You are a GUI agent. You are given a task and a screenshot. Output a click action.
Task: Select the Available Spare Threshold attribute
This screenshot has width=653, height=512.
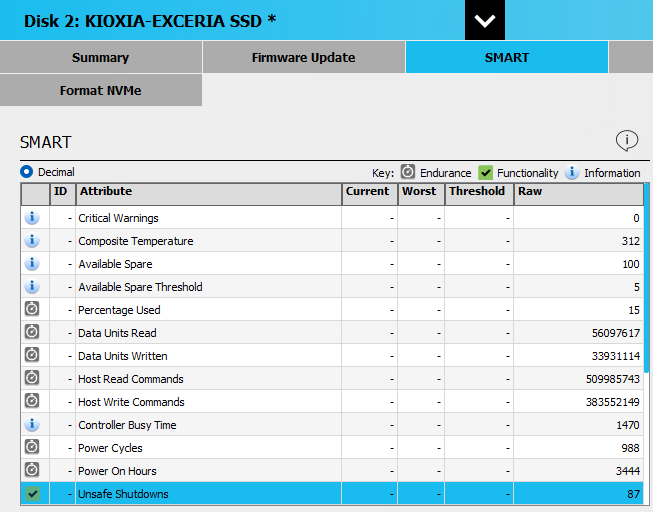click(x=140, y=287)
